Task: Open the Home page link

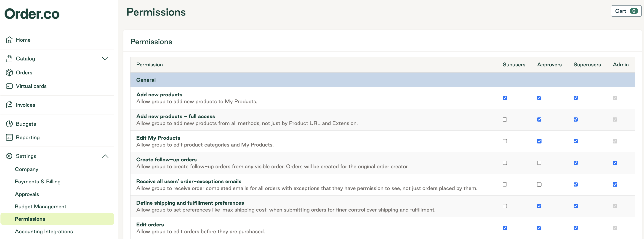Action: click(23, 40)
